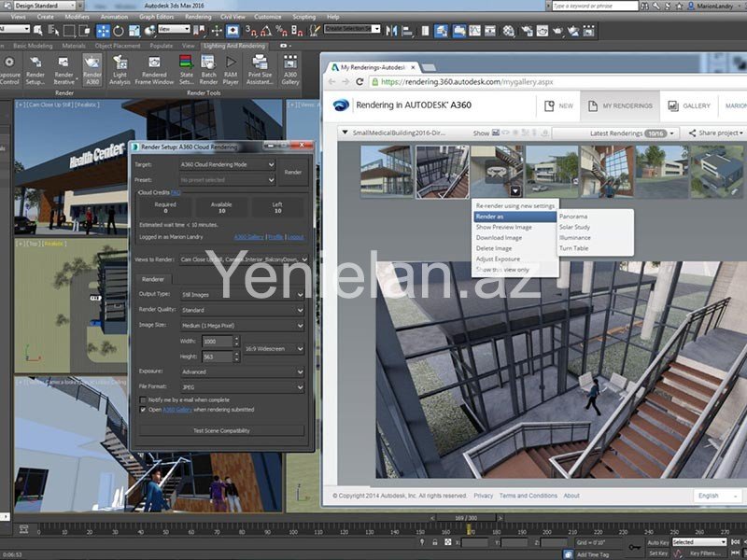The image size is (747, 560).
Task: Reload the browser page
Action: (359, 82)
